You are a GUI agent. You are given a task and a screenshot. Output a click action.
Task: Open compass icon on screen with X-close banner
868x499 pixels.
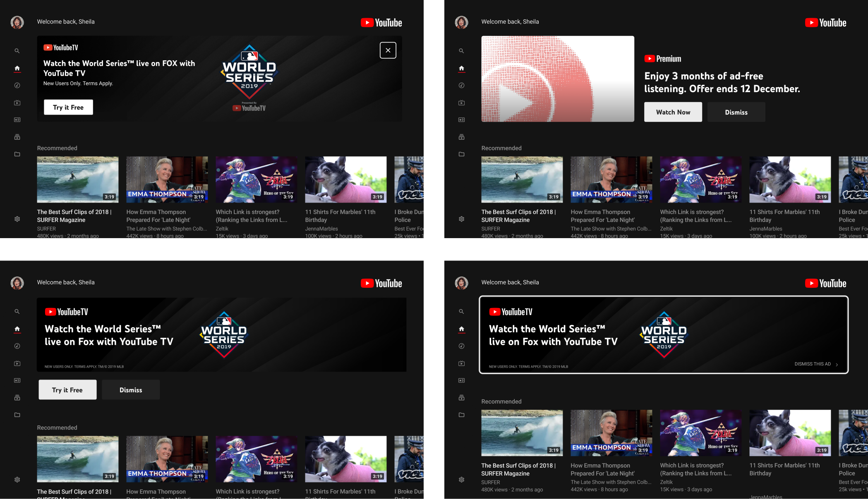[x=17, y=86]
